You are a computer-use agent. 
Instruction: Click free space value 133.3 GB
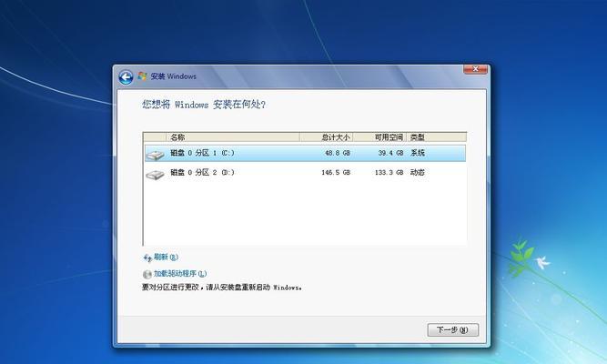tap(389, 172)
